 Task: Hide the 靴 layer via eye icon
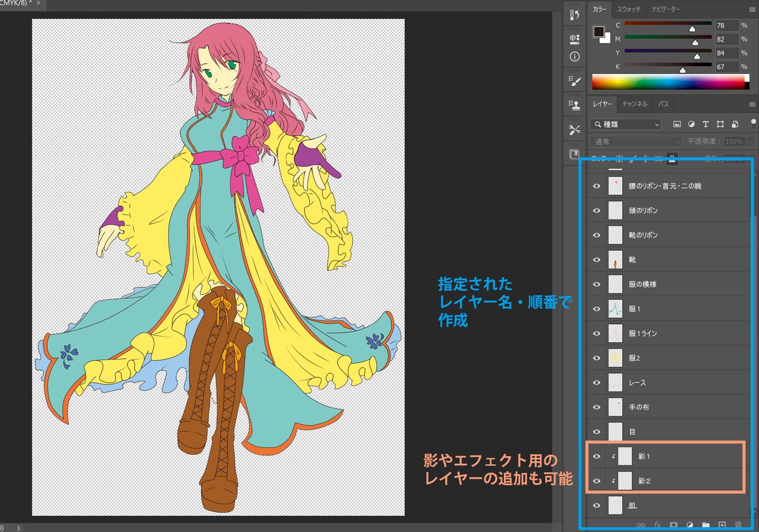click(x=597, y=259)
